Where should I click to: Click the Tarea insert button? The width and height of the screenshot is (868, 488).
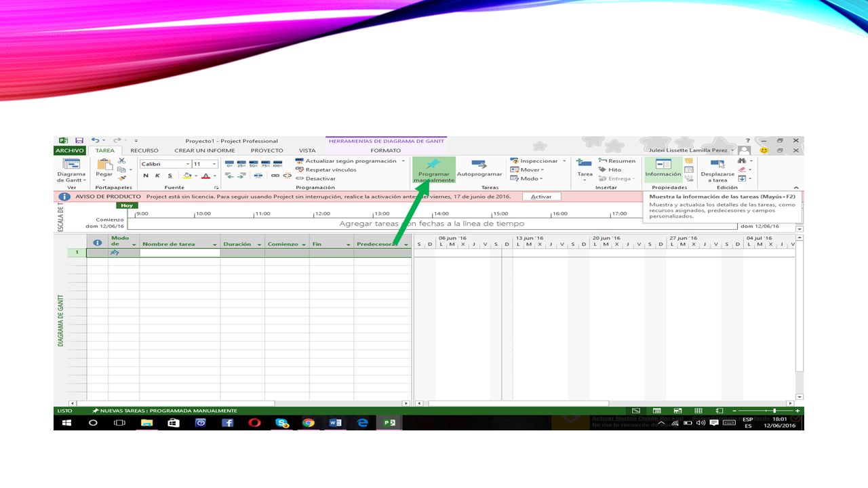[585, 170]
